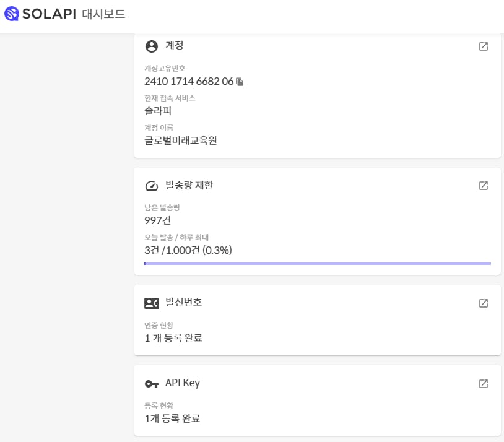Screen dimensions: 504x442
Task: Open API Key external link icon
Action: [484, 384]
